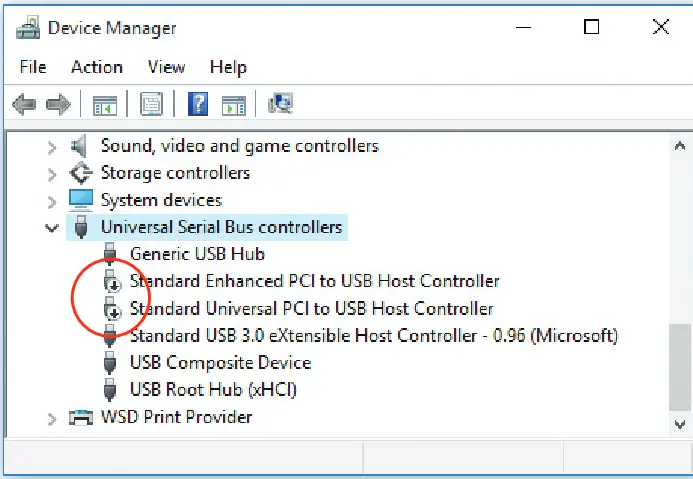Select USB Root Hub (xHCI)

pos(213,390)
